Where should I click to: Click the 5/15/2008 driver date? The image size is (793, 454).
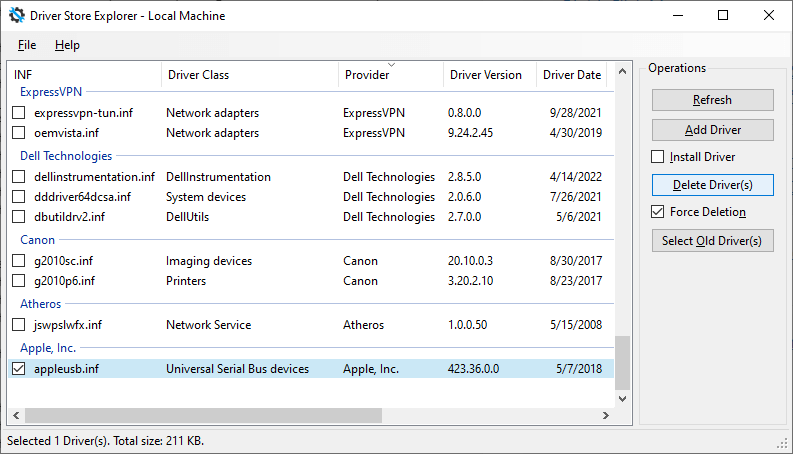(x=576, y=325)
